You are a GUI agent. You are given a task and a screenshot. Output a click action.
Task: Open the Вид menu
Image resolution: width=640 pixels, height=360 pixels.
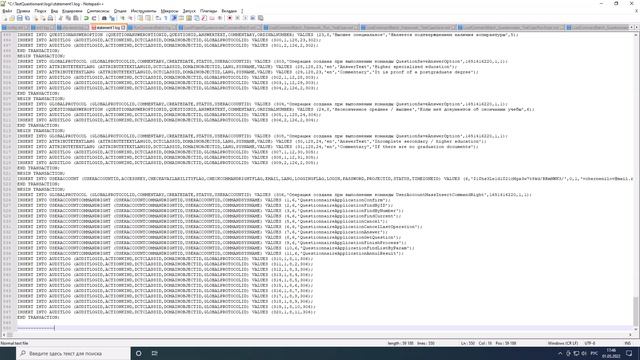click(x=54, y=11)
